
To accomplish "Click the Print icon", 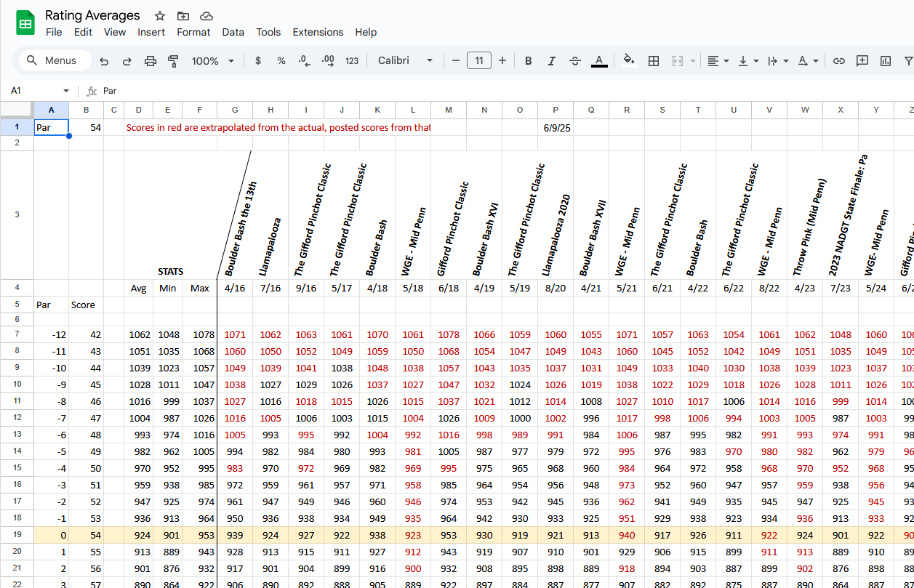I will [x=151, y=61].
